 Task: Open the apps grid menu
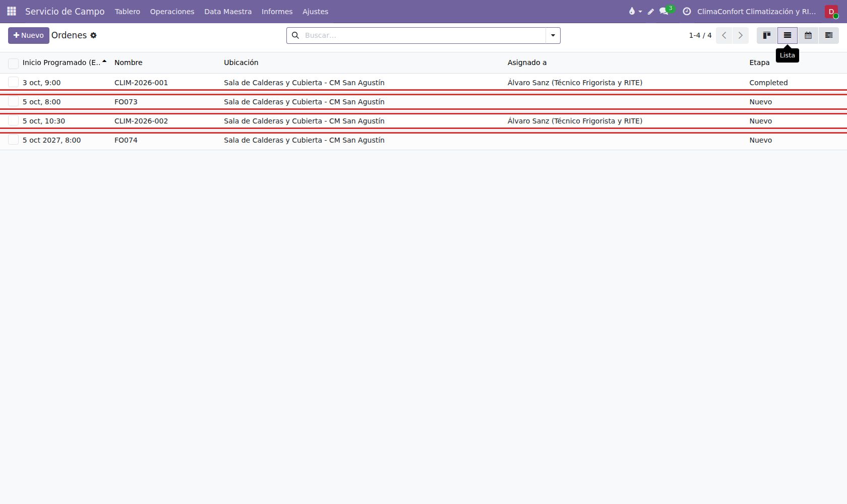tap(12, 11)
